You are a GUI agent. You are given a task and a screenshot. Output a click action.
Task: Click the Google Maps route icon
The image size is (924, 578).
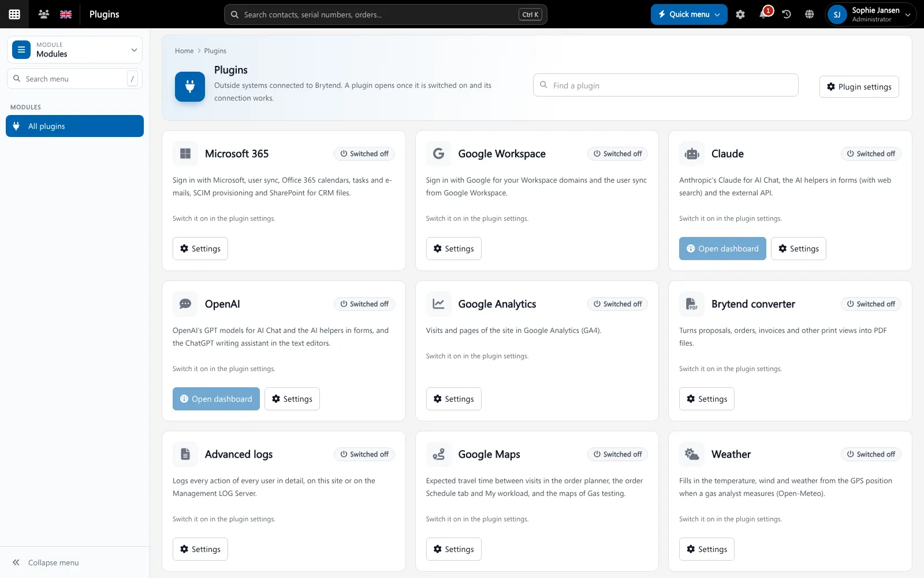pyautogui.click(x=439, y=454)
